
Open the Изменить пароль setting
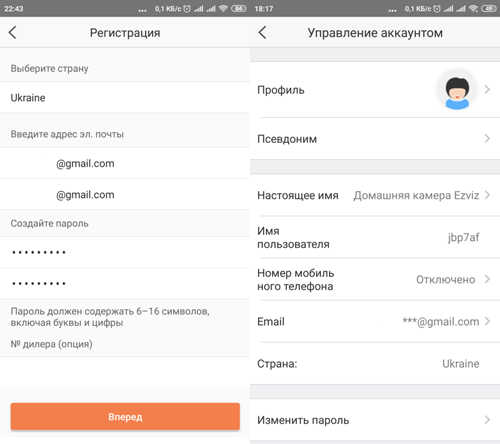pyautogui.click(x=375, y=420)
